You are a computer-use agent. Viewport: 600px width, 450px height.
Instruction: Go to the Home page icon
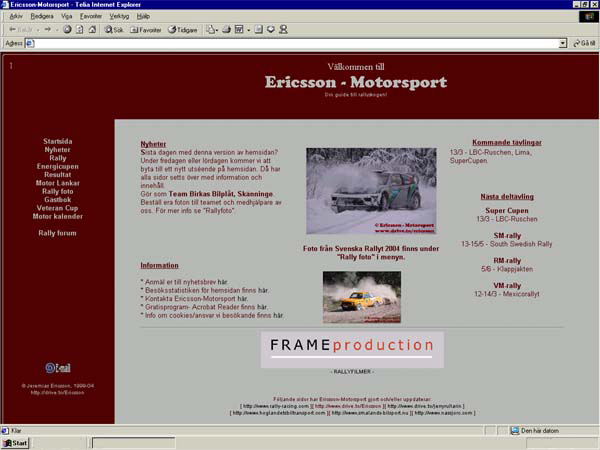92,29
